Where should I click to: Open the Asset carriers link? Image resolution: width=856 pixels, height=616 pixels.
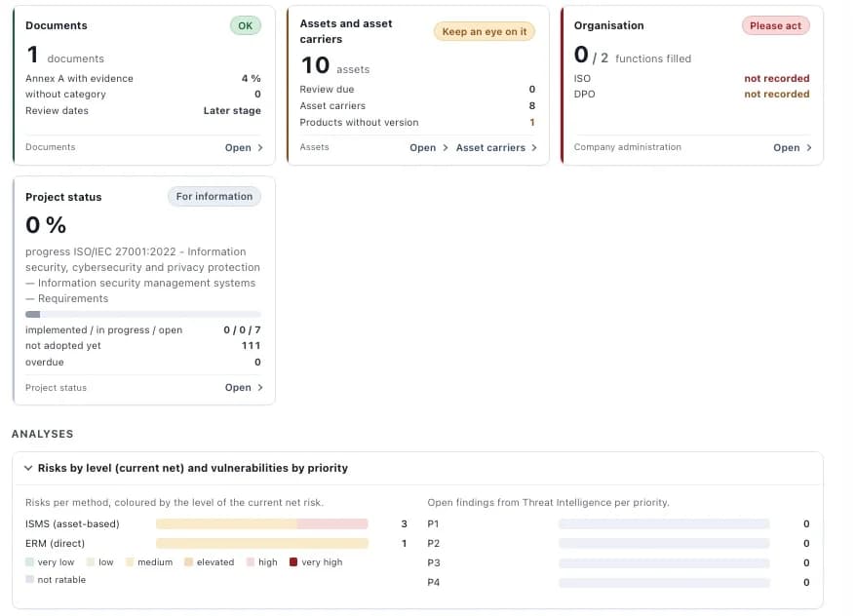click(x=496, y=147)
